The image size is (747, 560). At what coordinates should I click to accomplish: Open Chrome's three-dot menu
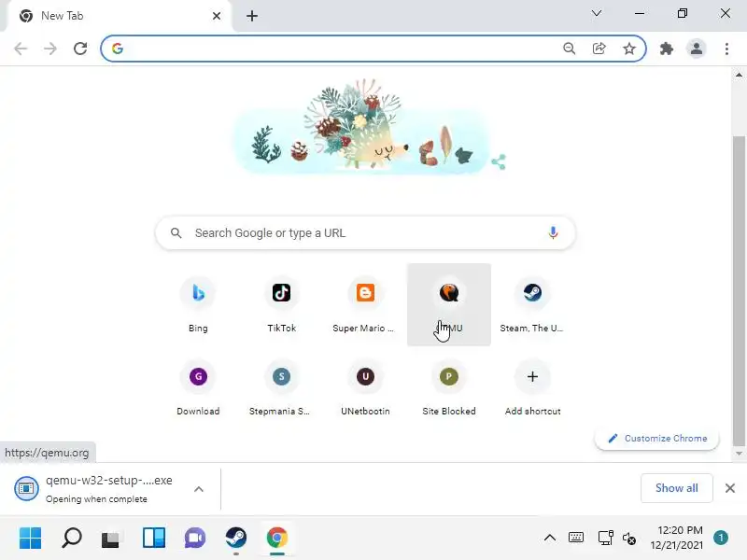tap(726, 49)
